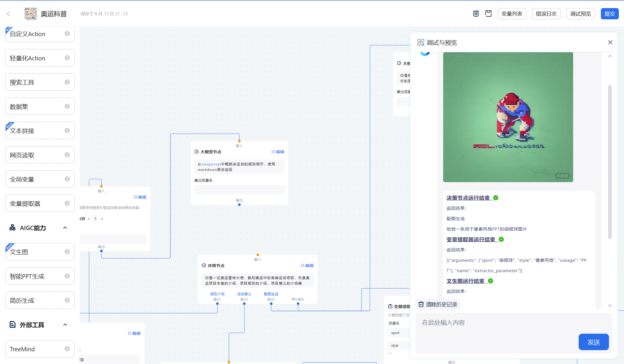Click 编辑 on the bottom-left node card

(x=134, y=333)
